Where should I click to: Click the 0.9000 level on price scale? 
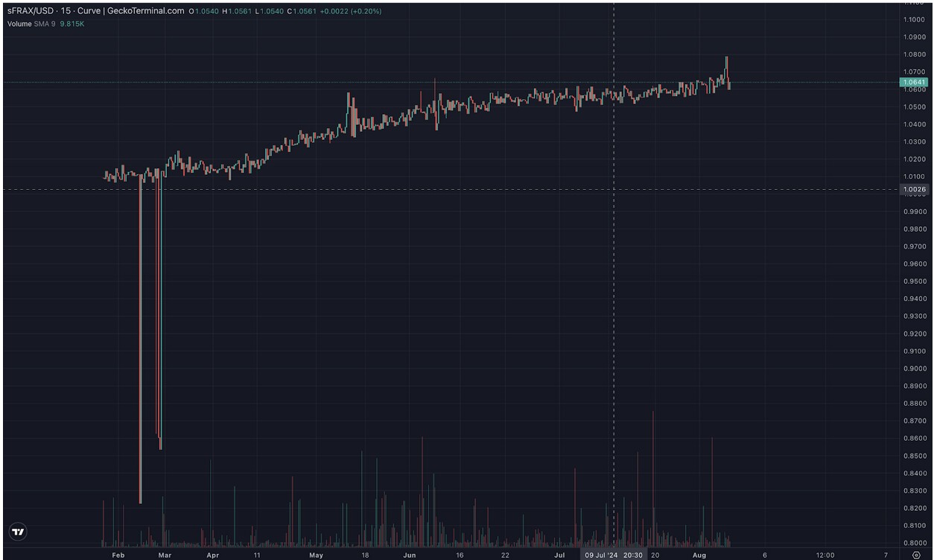[914, 369]
